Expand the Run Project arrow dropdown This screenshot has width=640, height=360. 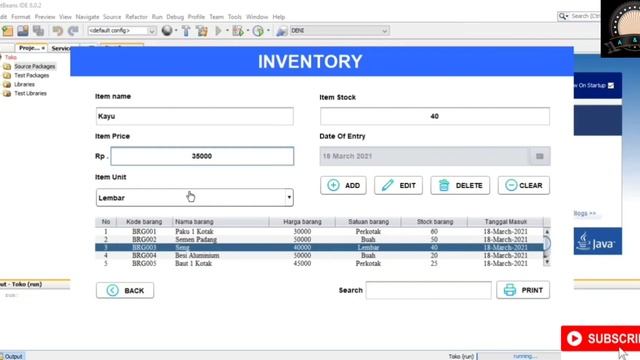pos(227,31)
